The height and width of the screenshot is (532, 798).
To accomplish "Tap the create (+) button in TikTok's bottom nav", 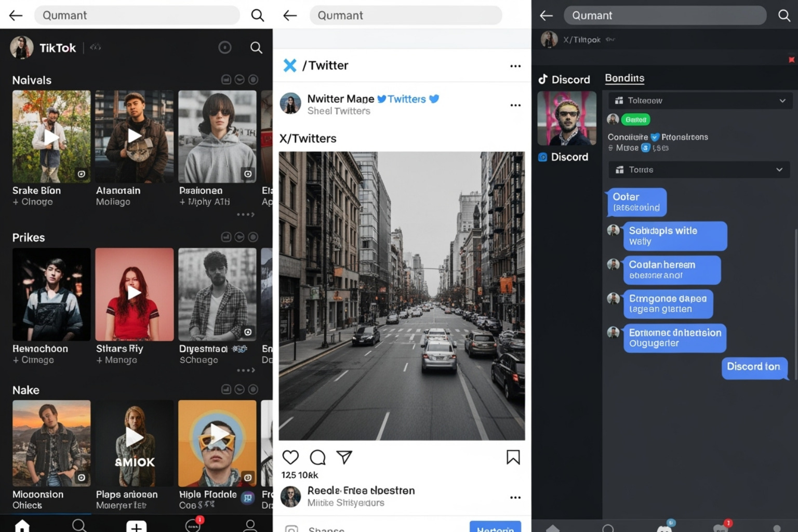I will 136,527.
